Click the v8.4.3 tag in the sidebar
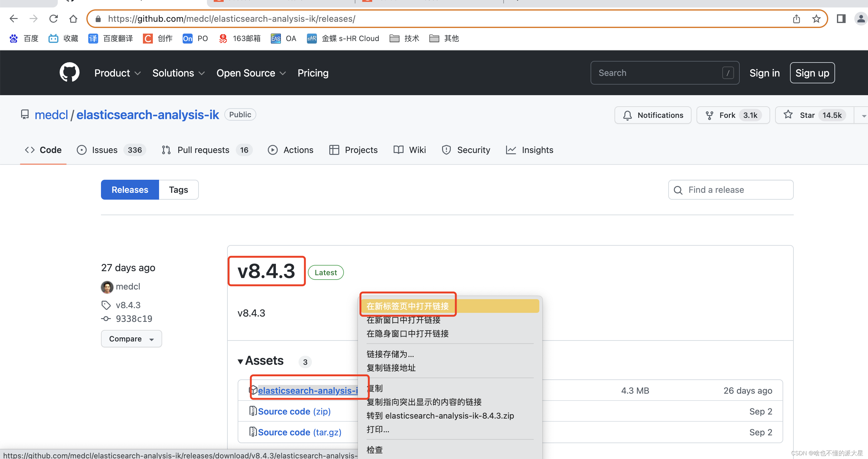The height and width of the screenshot is (459, 868). click(x=128, y=305)
